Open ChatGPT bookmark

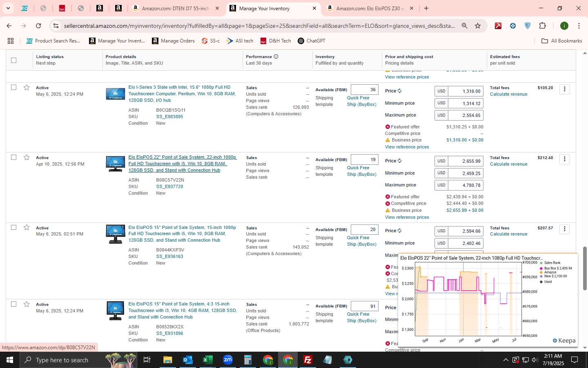tap(312, 41)
